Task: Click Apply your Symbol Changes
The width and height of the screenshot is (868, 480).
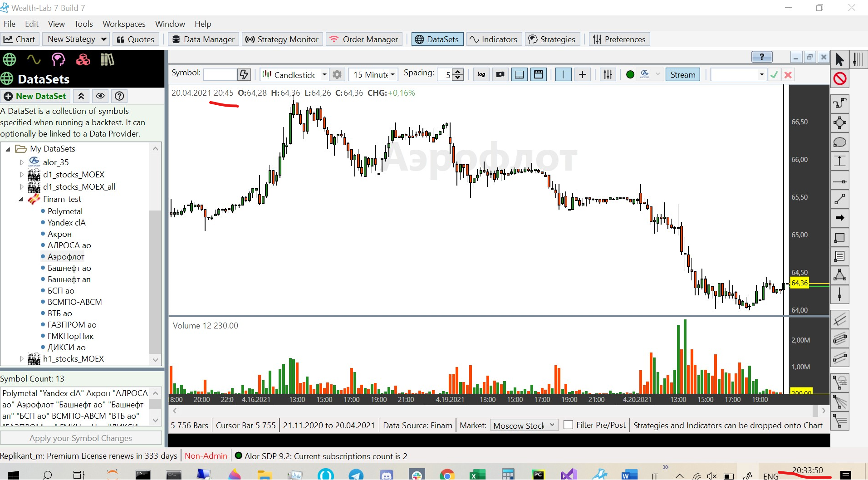Action: (x=80, y=437)
